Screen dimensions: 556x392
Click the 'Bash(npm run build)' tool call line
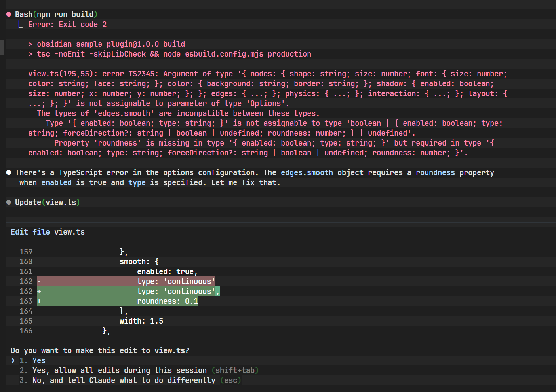pyautogui.click(x=56, y=15)
